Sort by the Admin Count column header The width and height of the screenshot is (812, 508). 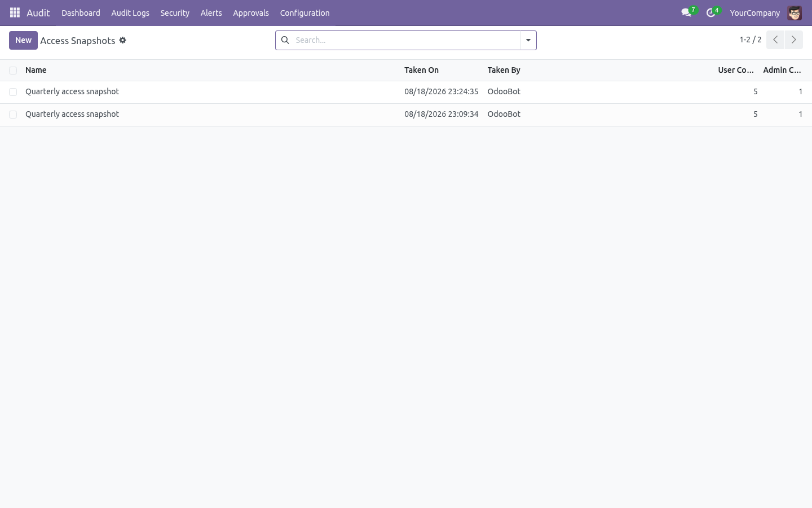point(782,70)
